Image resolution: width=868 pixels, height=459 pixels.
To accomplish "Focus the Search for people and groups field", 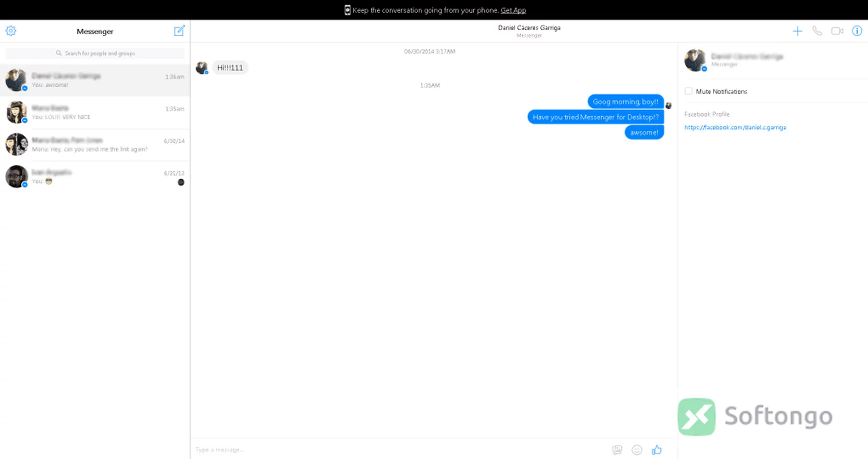I will 95,53.
